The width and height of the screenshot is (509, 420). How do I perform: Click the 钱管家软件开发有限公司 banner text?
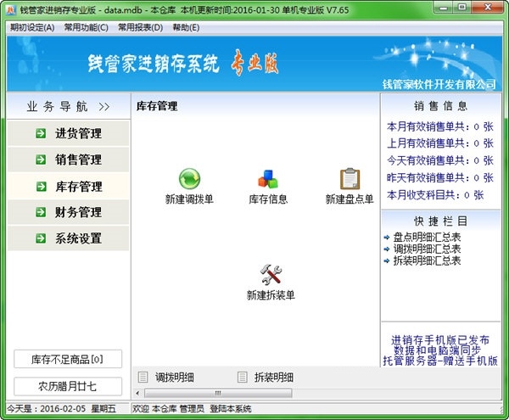pos(439,84)
